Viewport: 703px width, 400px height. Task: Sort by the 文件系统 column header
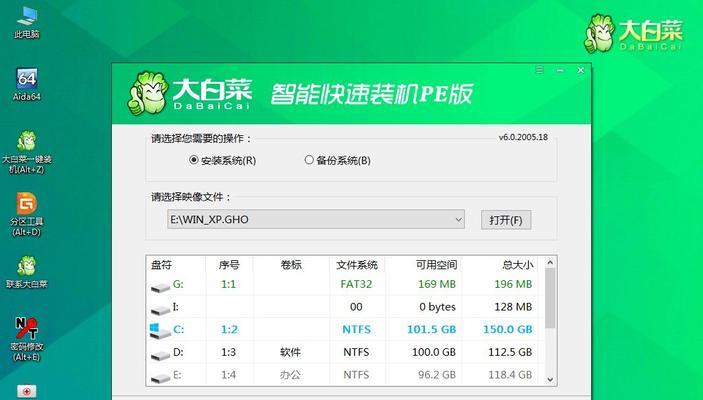coord(357,265)
